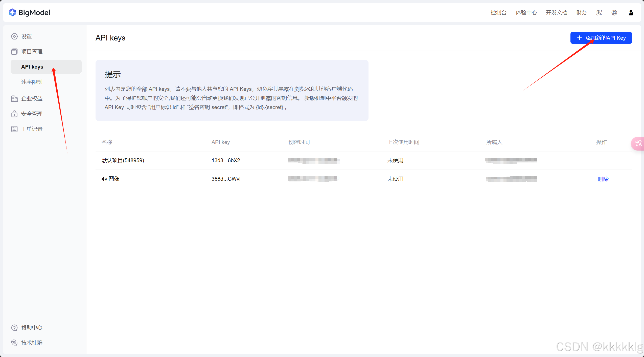The image size is (644, 357).
Task: Click the key inspection icon in top bar
Action: 599,12
